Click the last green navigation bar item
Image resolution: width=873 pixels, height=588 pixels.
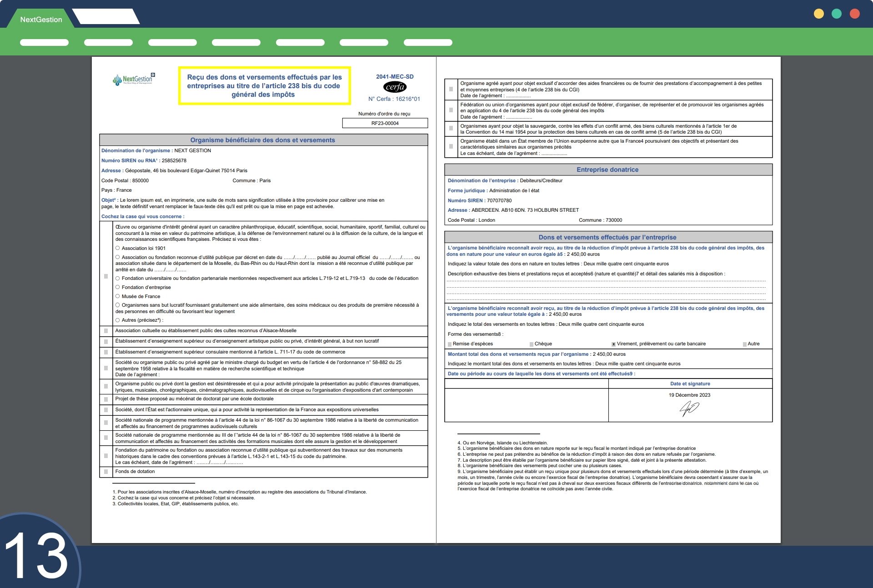tap(428, 43)
